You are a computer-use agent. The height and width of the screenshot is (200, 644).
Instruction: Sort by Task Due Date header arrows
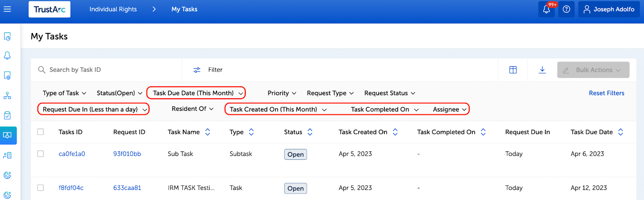tap(621, 132)
